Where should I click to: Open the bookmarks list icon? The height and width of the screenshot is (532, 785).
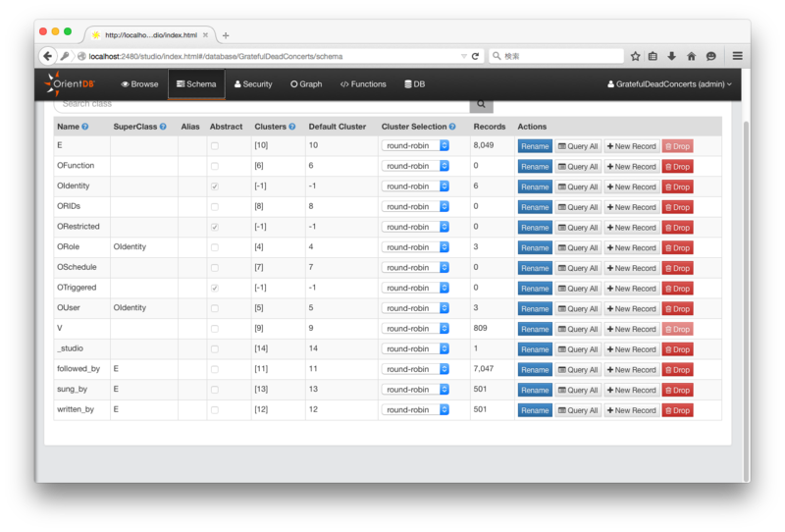(x=653, y=56)
